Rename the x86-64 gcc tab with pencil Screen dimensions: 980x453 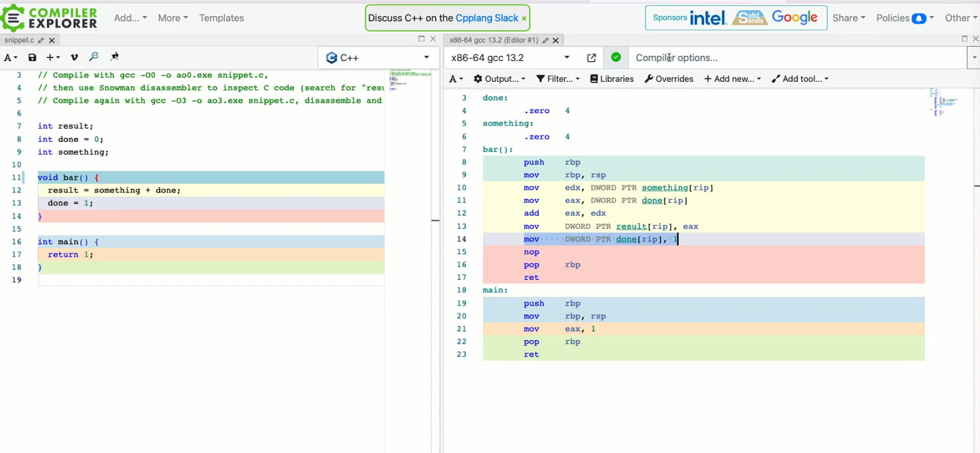click(x=545, y=40)
